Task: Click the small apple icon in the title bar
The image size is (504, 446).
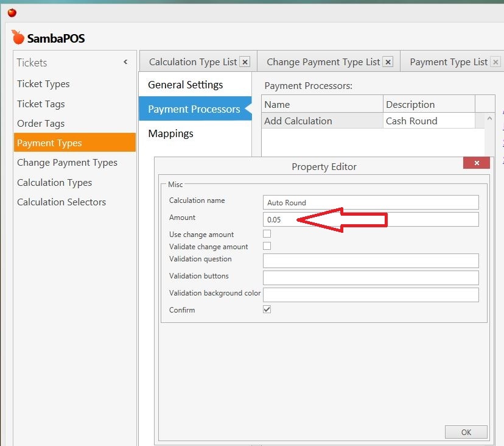Action: (12, 12)
